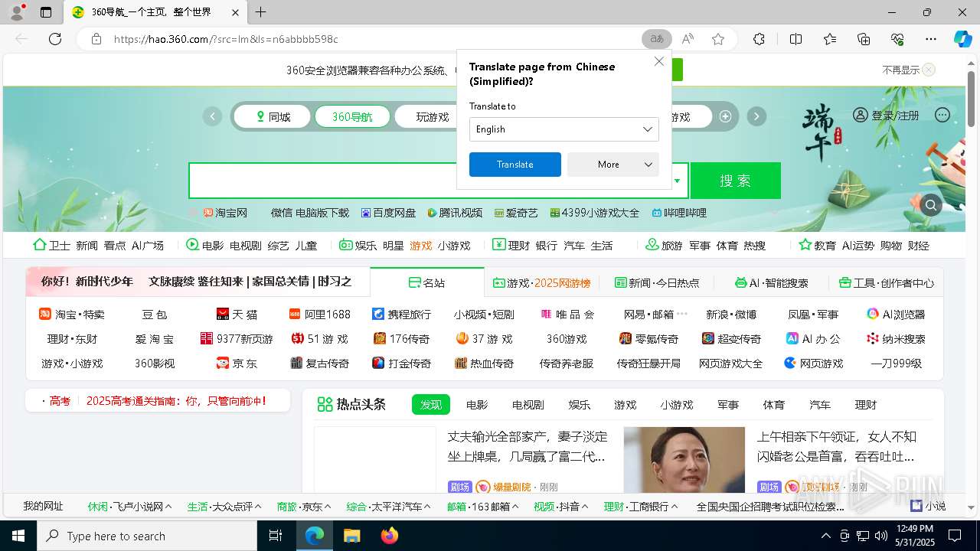Open 天猫 site link
Screen dimensions: 980x551
(237, 314)
